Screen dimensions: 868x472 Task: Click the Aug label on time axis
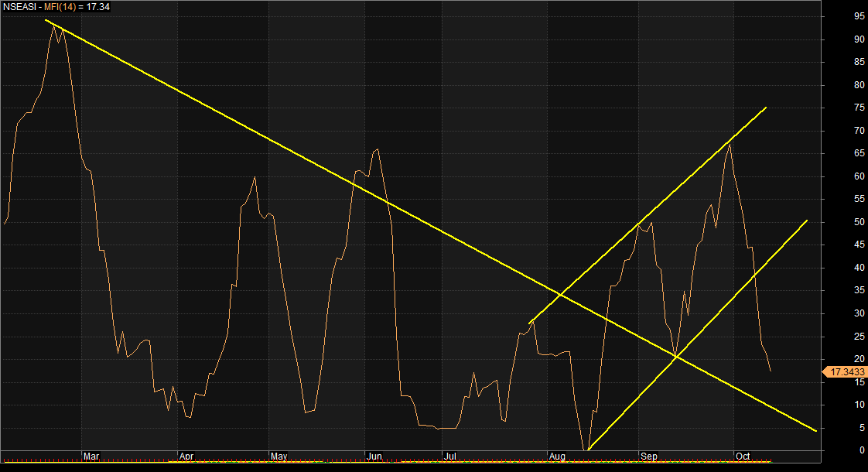[x=558, y=457]
